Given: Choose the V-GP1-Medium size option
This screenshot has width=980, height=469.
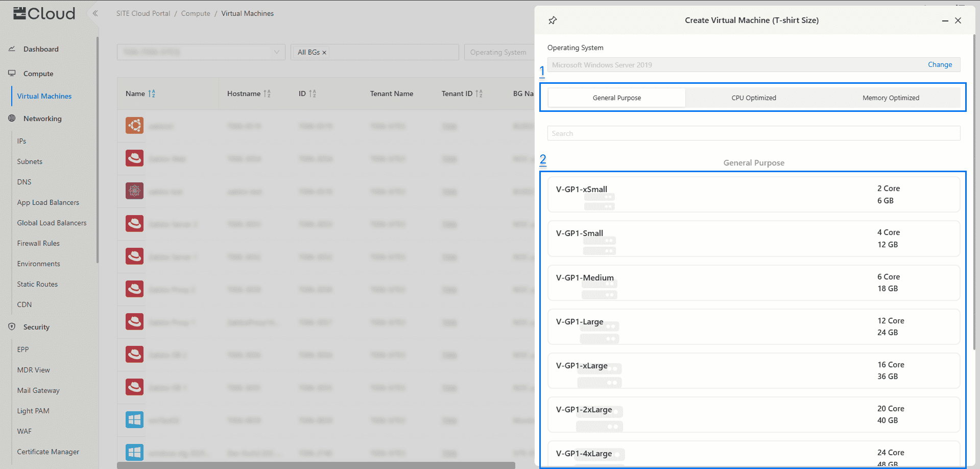Looking at the screenshot, I should [x=753, y=283].
